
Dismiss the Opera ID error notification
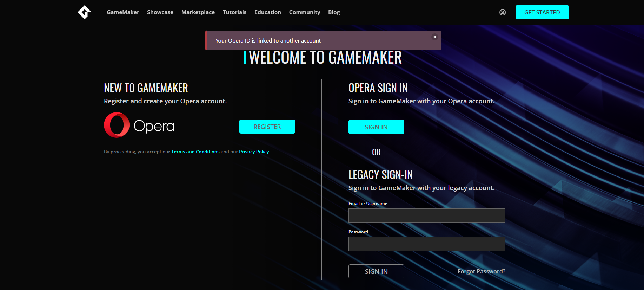point(434,37)
